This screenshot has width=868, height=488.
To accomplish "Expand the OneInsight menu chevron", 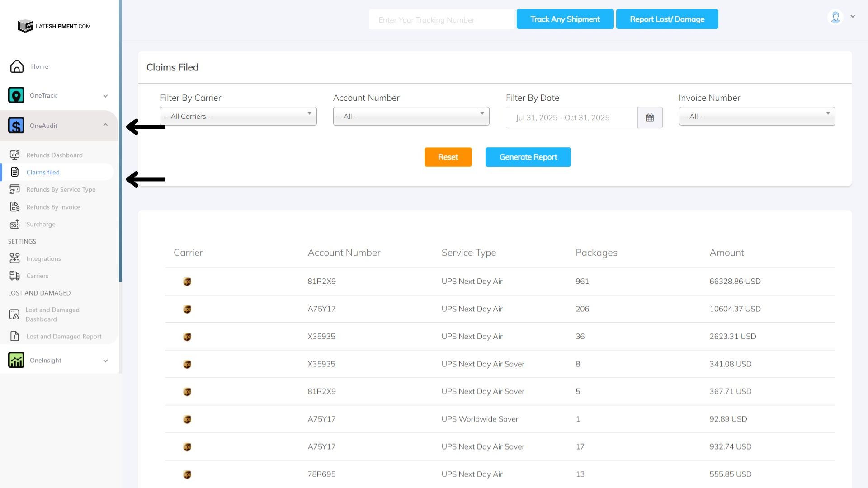I will click(105, 361).
